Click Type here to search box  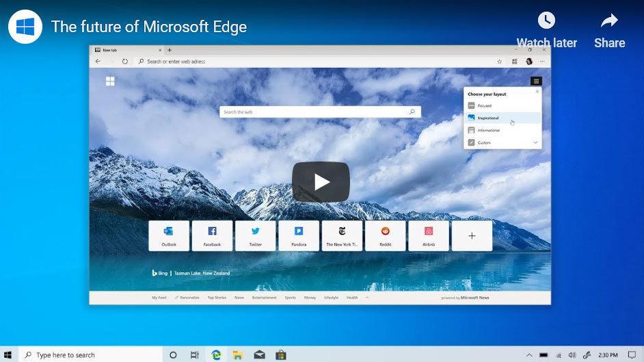[x=91, y=355]
